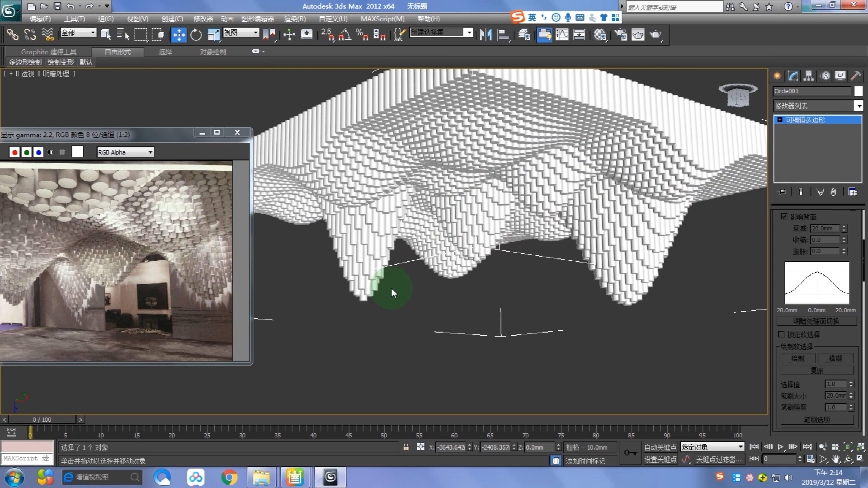This screenshot has height=488, width=868.
Task: Open the MAXScript(M) menu
Action: pos(382,19)
